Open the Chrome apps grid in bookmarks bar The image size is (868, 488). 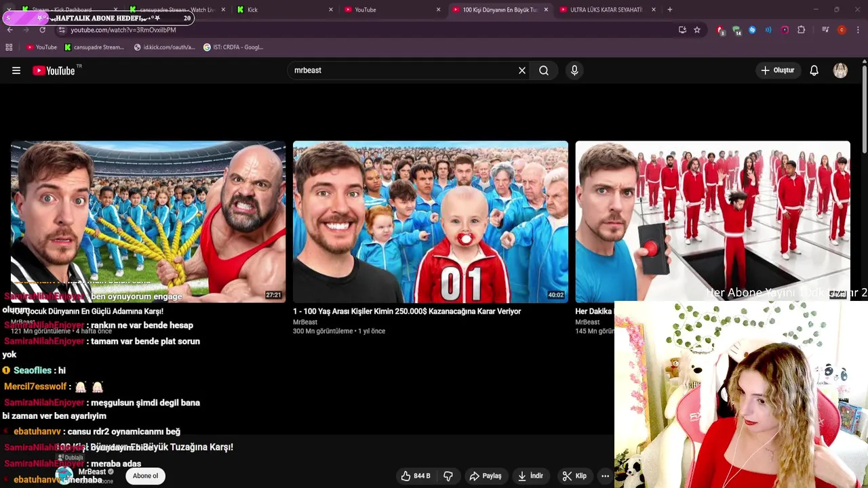tap(9, 47)
